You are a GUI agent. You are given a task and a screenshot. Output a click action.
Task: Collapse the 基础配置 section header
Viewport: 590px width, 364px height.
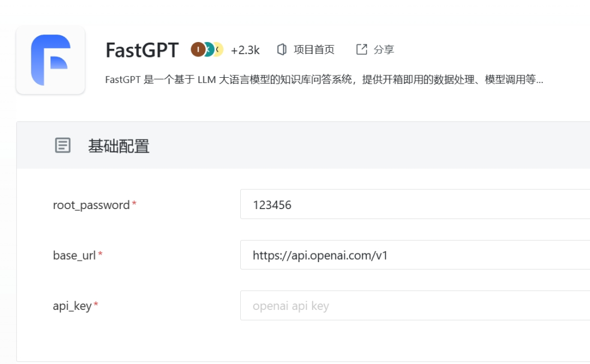click(x=303, y=146)
